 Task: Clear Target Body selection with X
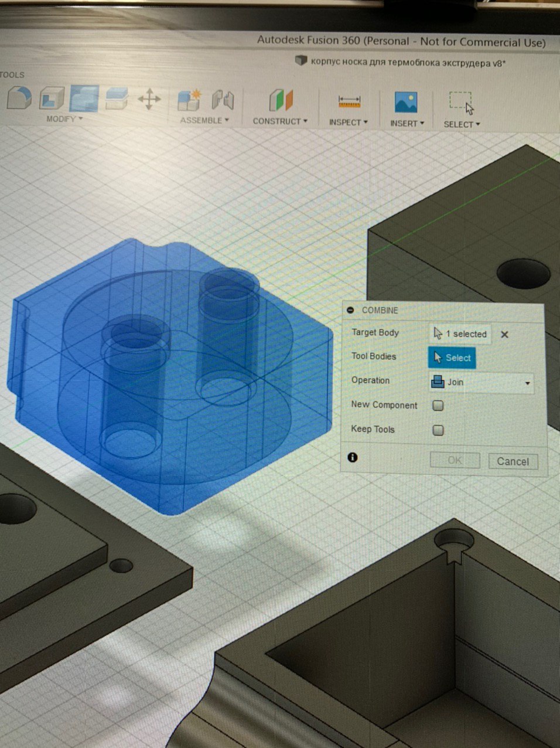pos(504,335)
